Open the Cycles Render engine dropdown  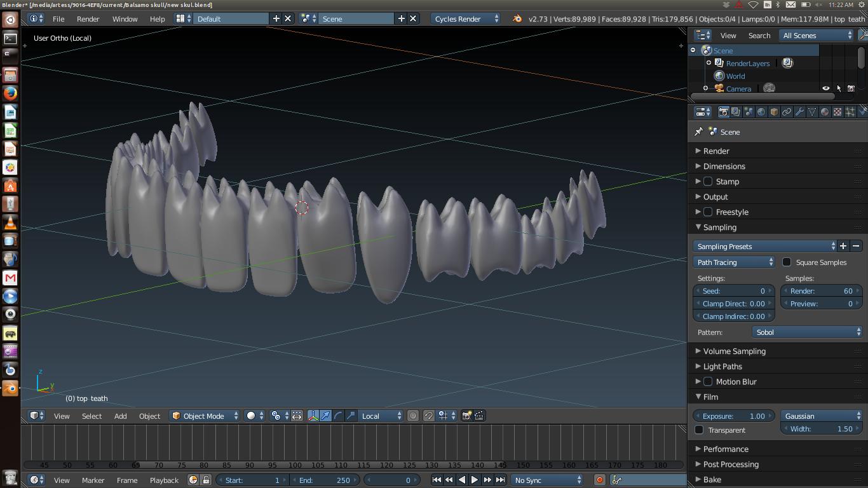coord(466,18)
